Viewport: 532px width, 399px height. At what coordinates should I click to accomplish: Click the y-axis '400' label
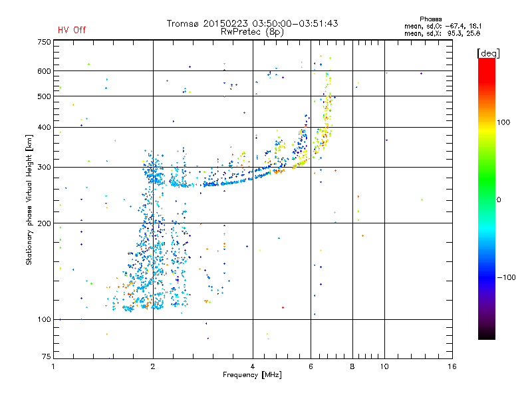44,127
